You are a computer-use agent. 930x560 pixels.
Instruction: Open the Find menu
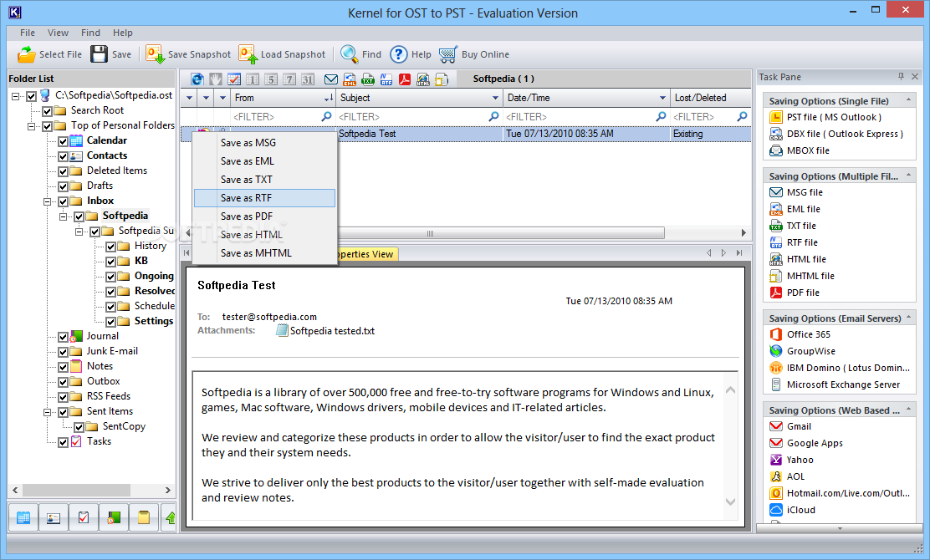tap(91, 33)
